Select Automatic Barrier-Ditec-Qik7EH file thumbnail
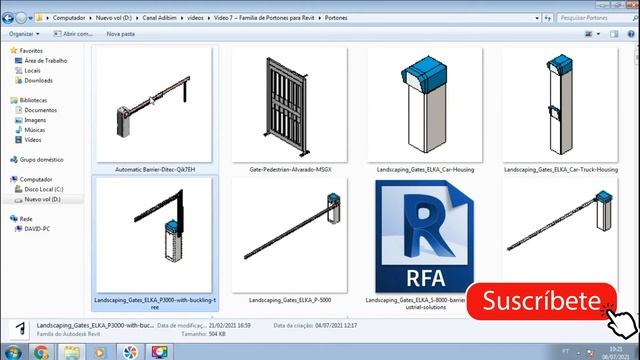The image size is (640, 360). (x=154, y=105)
